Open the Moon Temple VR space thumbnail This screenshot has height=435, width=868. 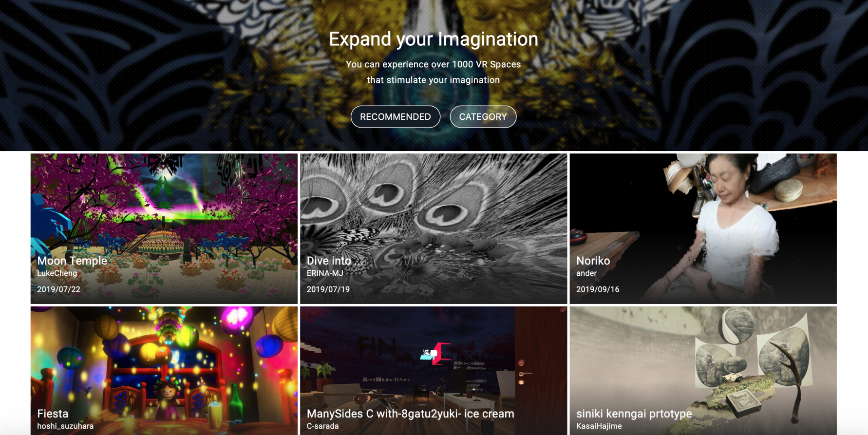coord(164,229)
